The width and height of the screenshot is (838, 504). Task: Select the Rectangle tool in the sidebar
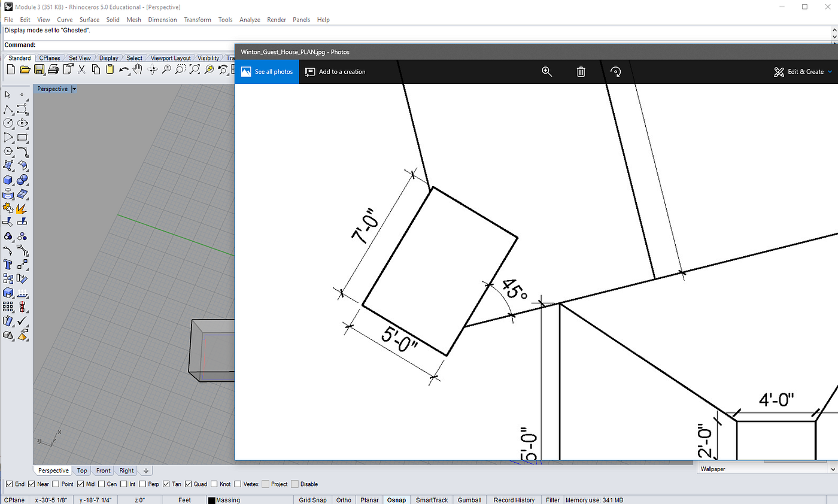[x=23, y=137]
